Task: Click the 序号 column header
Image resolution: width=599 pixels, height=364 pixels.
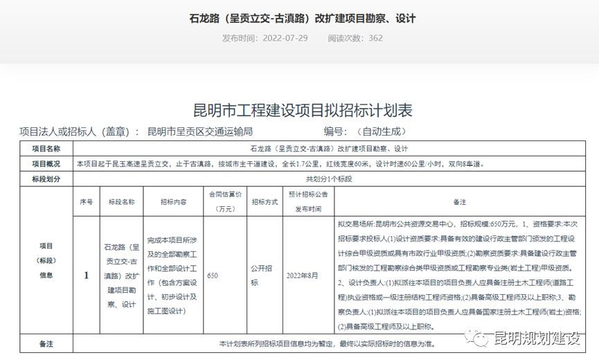Action: click(x=86, y=202)
